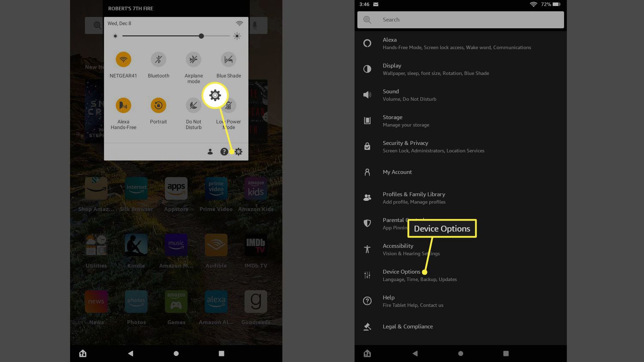644x362 pixels.
Task: Open the user profile icon in quick panel
Action: click(210, 151)
